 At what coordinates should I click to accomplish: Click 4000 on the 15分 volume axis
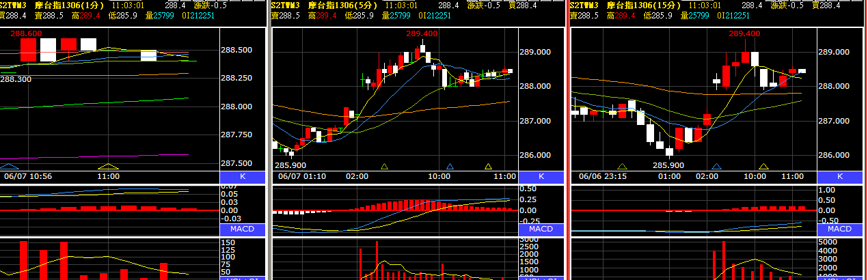pyautogui.click(x=828, y=250)
